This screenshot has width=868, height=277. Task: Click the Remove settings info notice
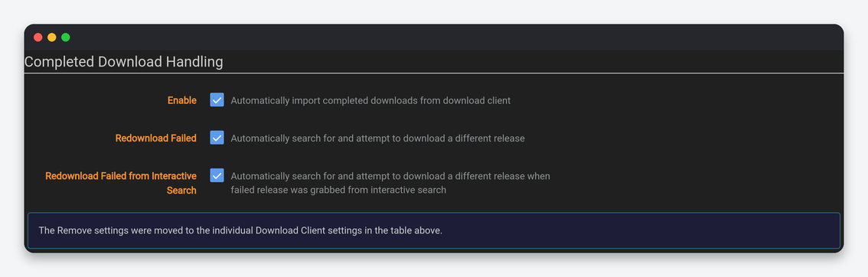[434, 230]
